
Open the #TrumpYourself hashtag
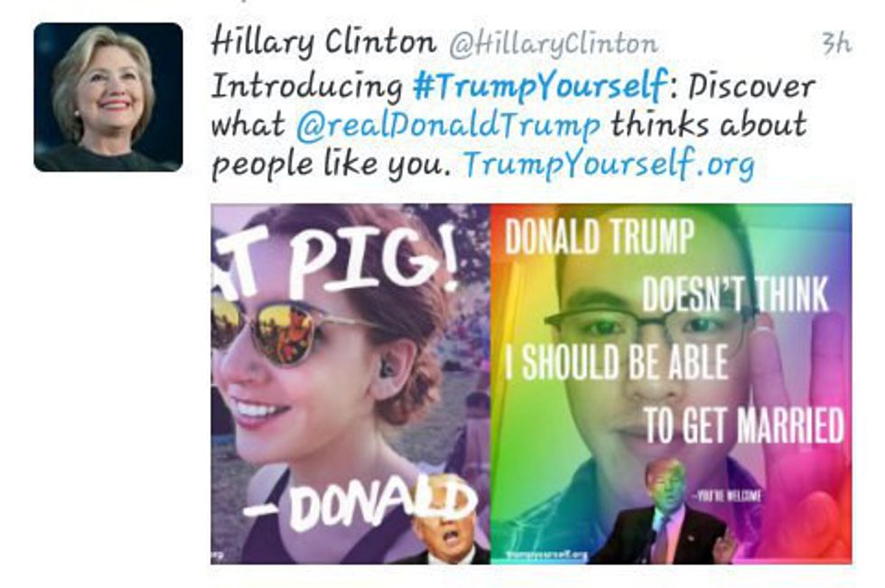(541, 87)
